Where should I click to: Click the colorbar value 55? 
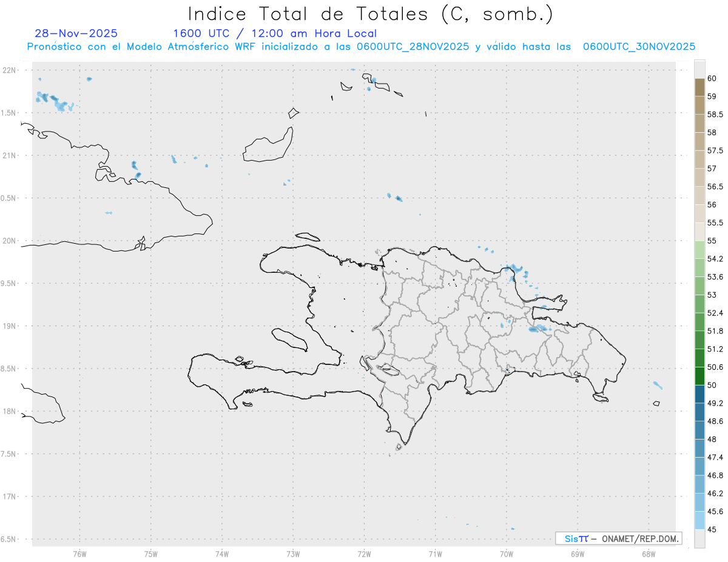click(712, 241)
